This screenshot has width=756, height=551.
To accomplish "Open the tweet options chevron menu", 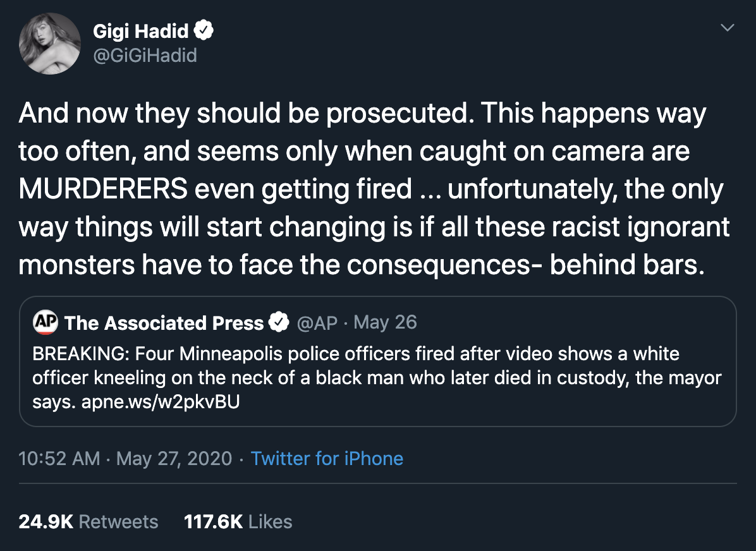I will click(x=728, y=28).
